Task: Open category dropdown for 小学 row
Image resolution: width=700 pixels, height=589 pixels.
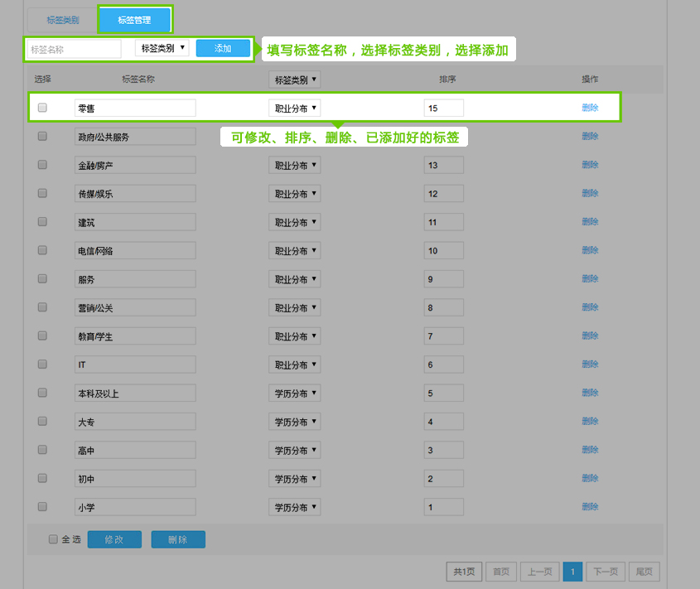Action: coord(295,507)
